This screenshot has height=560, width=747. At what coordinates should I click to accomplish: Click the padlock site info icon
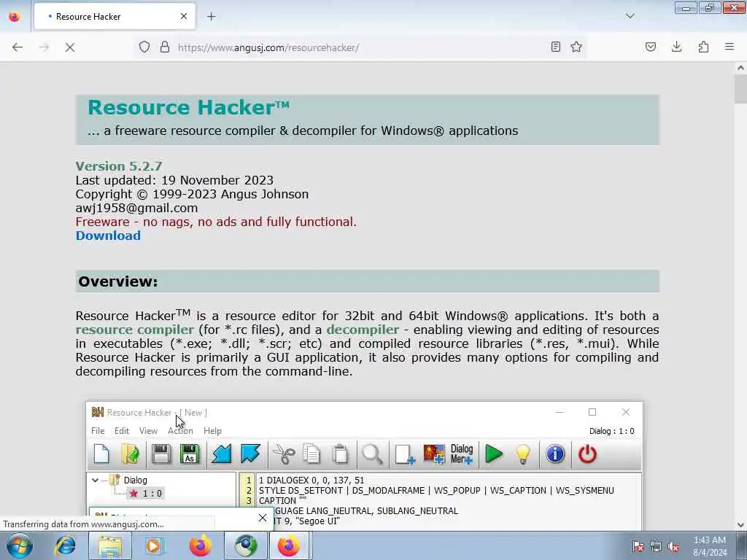(165, 47)
